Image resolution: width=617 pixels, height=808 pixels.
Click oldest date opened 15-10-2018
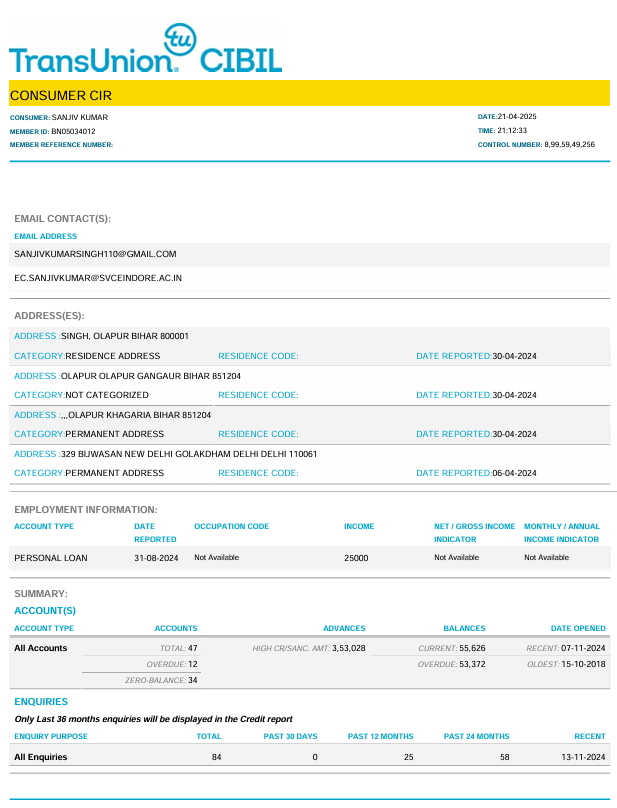tap(583, 664)
